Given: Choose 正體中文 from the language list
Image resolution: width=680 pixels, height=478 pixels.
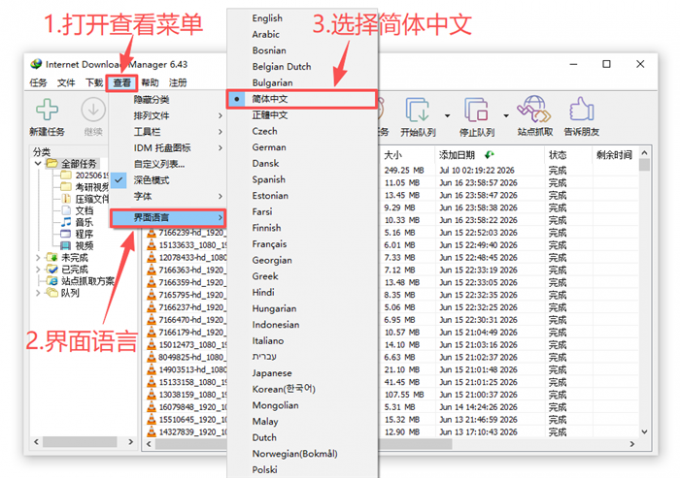Looking at the screenshot, I should tap(302, 115).
